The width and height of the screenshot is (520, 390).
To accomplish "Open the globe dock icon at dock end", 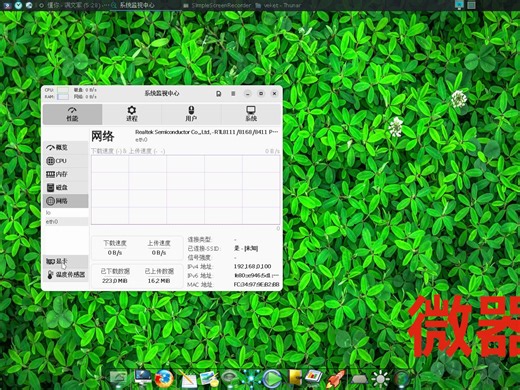I will [401, 379].
